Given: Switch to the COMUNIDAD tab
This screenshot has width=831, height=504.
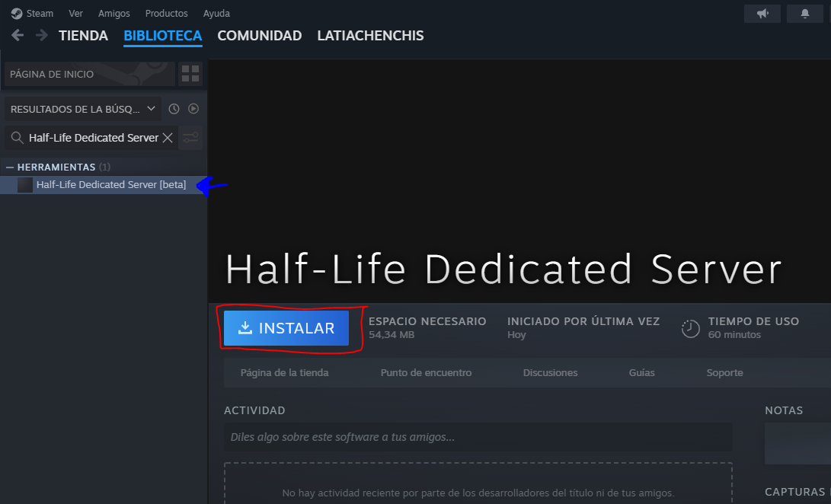Looking at the screenshot, I should coord(260,36).
